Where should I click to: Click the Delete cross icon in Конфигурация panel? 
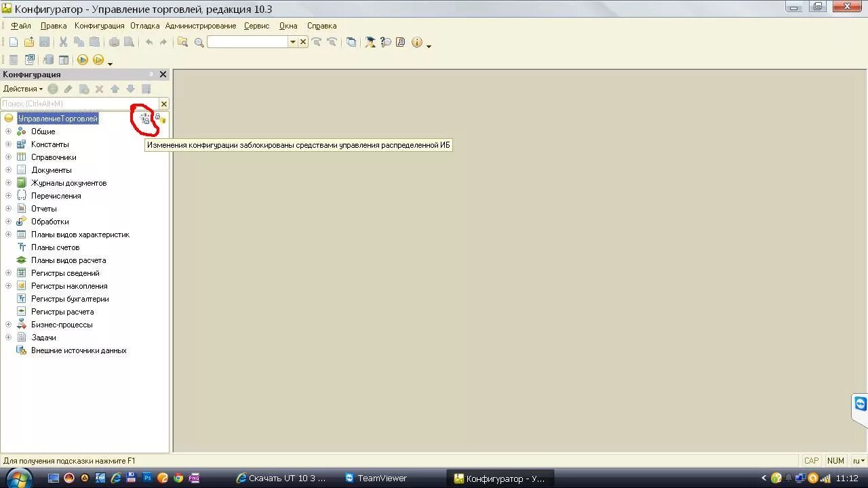click(99, 89)
